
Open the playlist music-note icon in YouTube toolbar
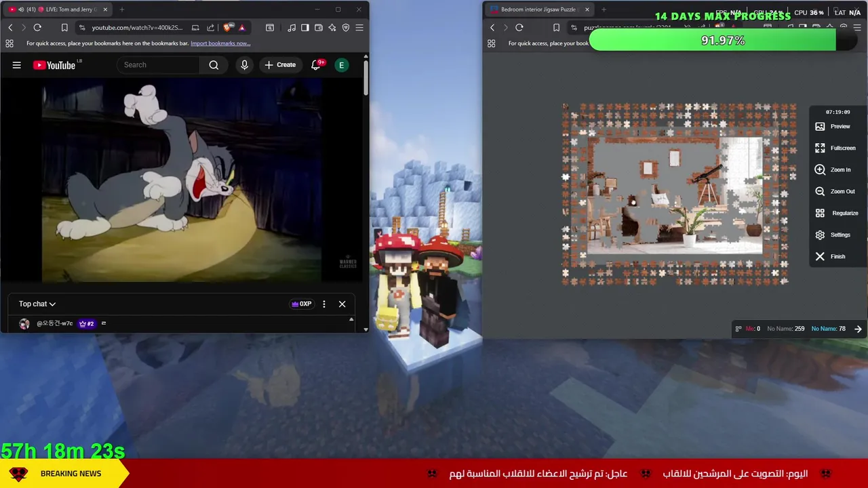tap(292, 28)
